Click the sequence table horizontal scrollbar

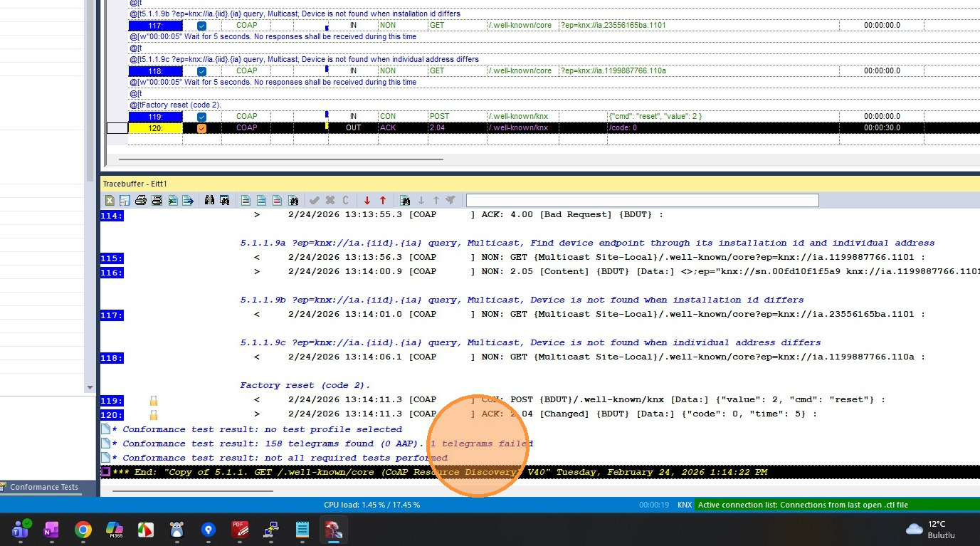pyautogui.click(x=280, y=159)
